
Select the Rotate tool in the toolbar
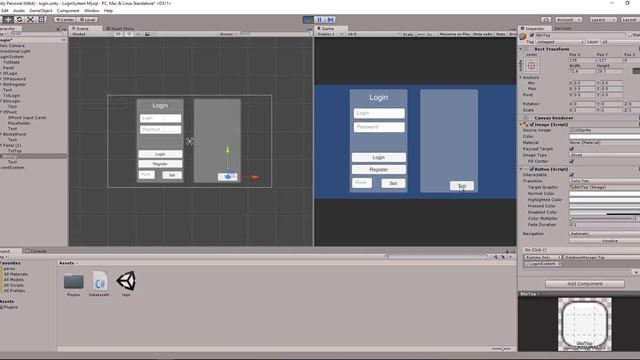pyautogui.click(x=19, y=20)
